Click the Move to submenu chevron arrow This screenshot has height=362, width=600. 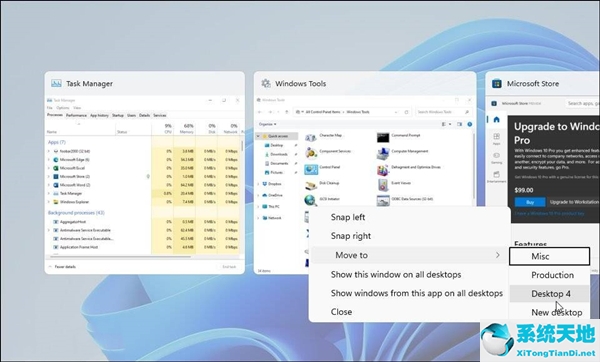click(x=497, y=255)
